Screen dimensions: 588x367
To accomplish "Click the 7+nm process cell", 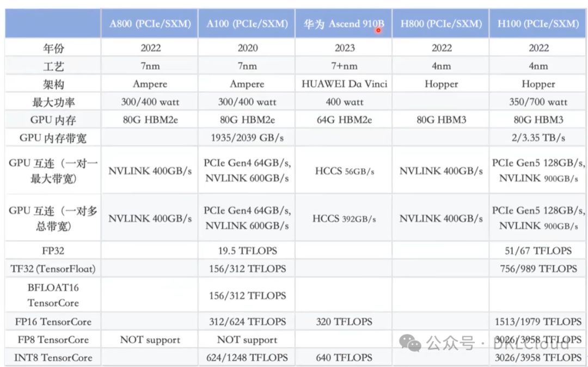I will tap(344, 66).
